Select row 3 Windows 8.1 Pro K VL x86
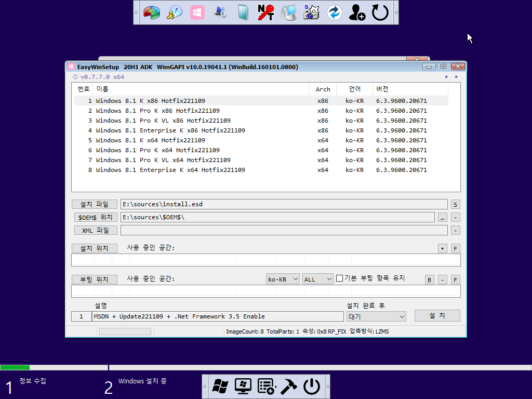This screenshot has width=532, height=399. (x=261, y=121)
